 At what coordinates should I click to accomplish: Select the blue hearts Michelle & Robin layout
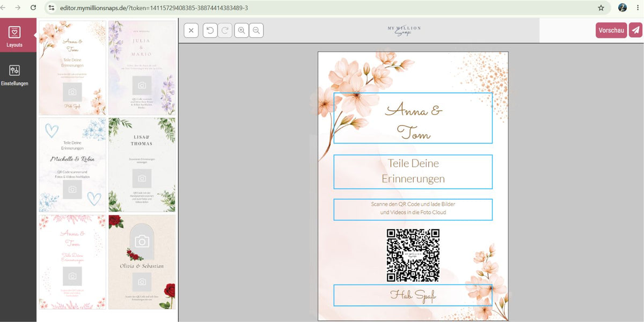tap(72, 165)
